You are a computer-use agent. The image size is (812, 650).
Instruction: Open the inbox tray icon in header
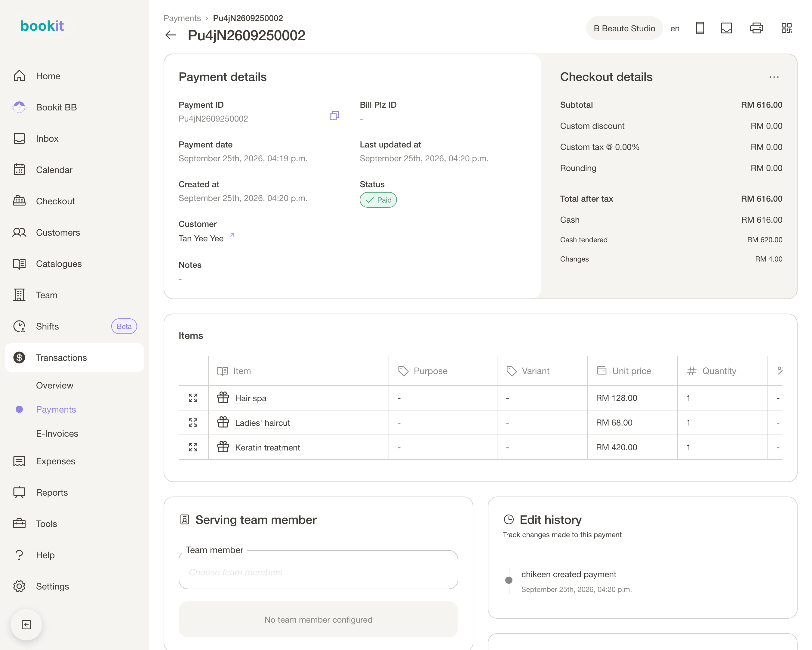tap(726, 28)
